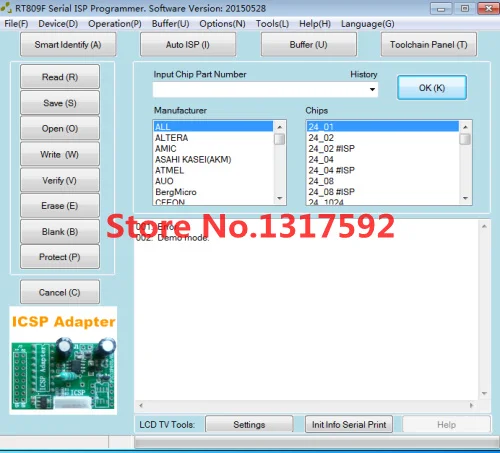500x453 pixels.
Task: Click the app icon in the title bar
Action: pos(6,8)
